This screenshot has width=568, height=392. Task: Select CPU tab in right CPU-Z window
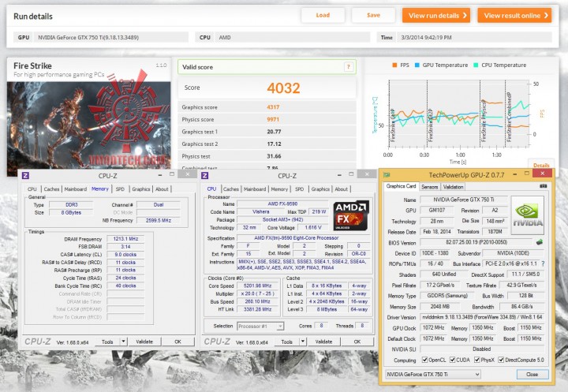tap(211, 189)
